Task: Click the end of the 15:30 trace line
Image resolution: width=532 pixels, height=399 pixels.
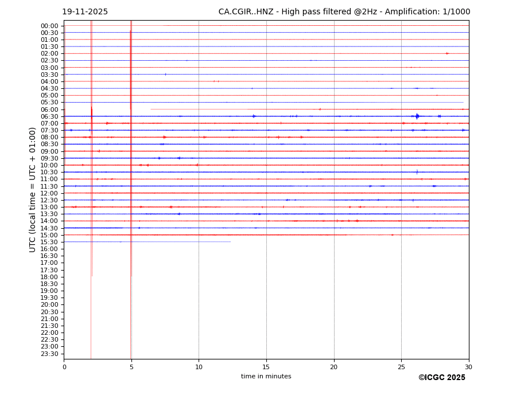Action: tap(231, 241)
